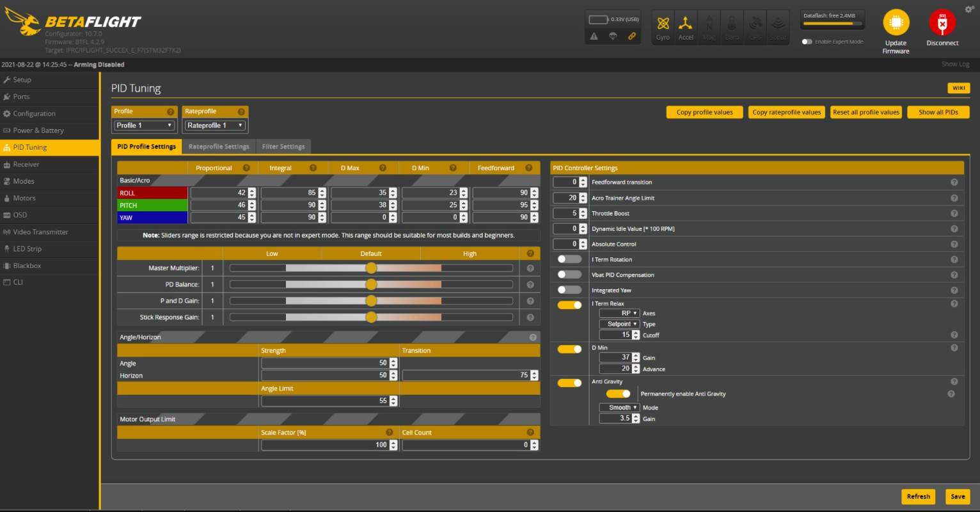
Task: Click Show Log link
Action: tap(955, 64)
